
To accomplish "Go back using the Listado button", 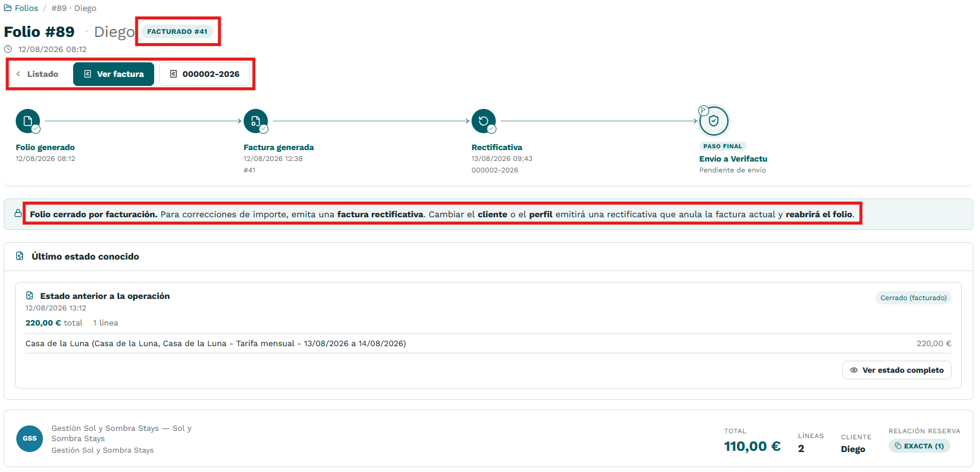I will pos(38,74).
